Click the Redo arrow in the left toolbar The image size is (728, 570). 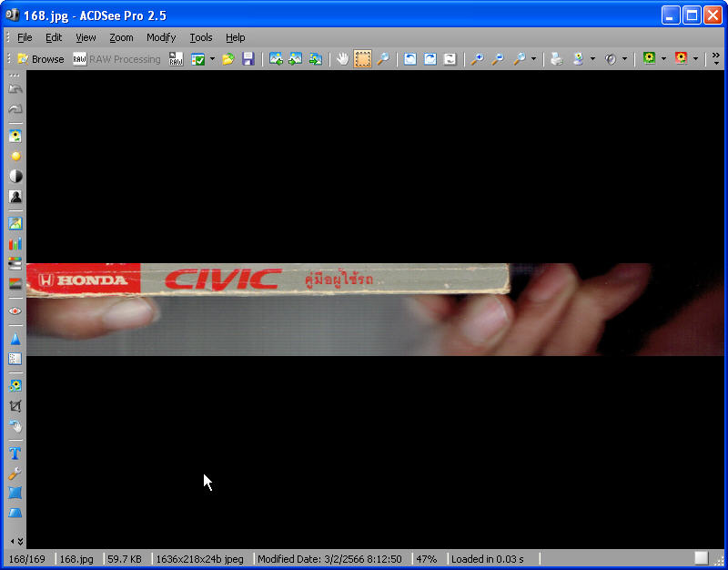(15, 108)
